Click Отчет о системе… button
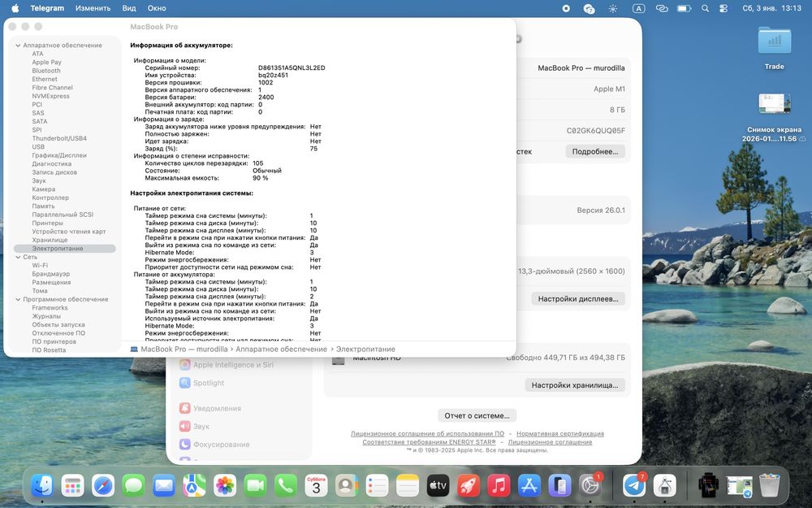The image size is (812, 508). click(x=477, y=415)
